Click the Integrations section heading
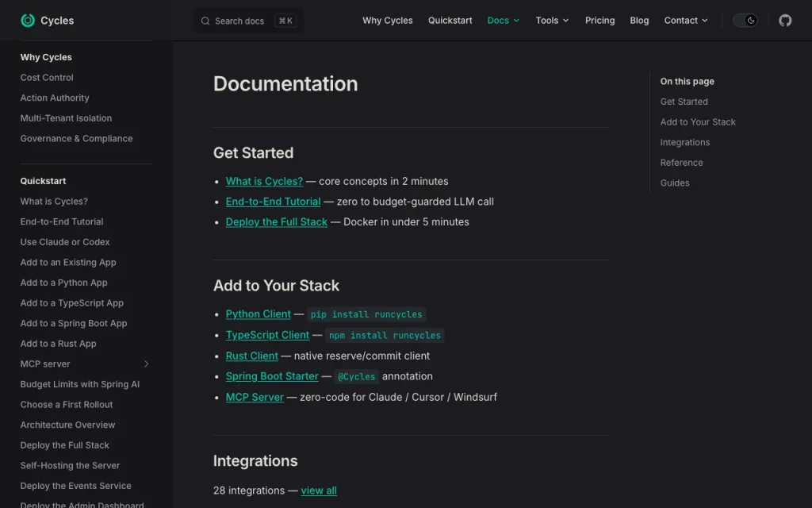Viewport: 812px width, 508px height. point(255,461)
